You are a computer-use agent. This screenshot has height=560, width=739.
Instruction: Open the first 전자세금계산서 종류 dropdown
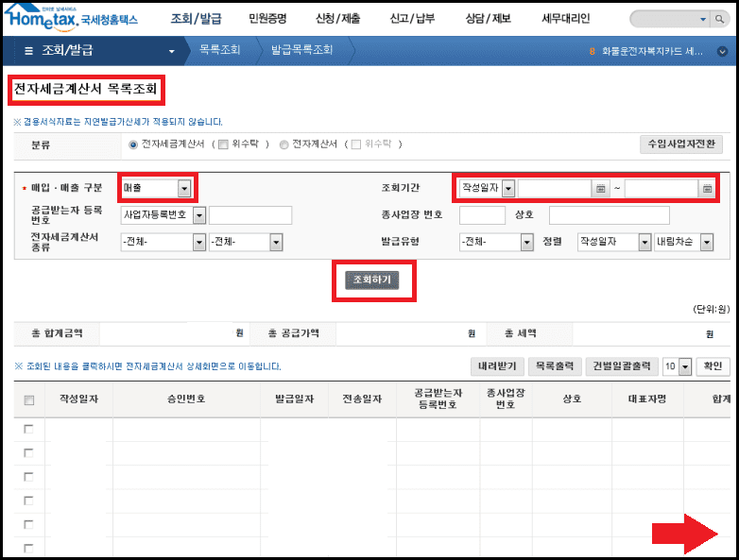(163, 242)
